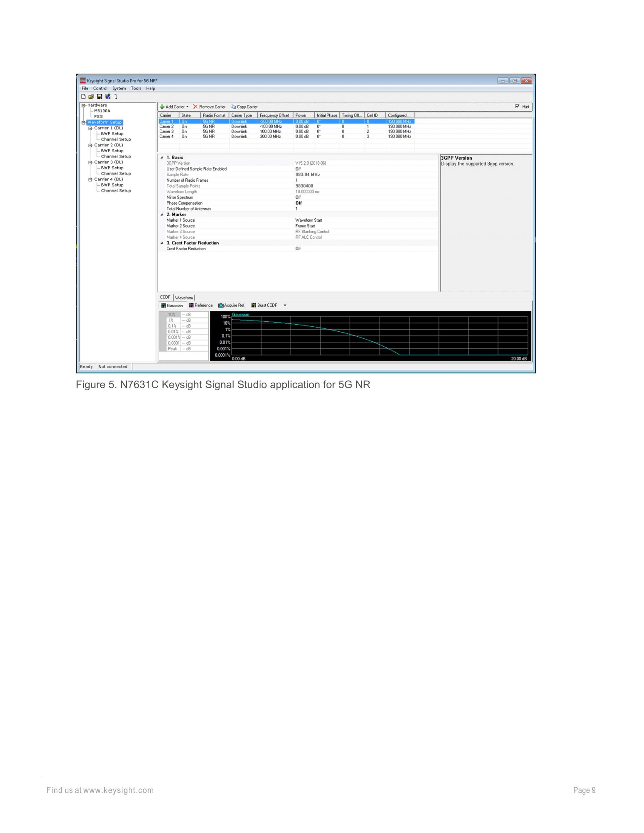
Task: Click the New file toolbar icon
Action: pyautogui.click(x=84, y=97)
